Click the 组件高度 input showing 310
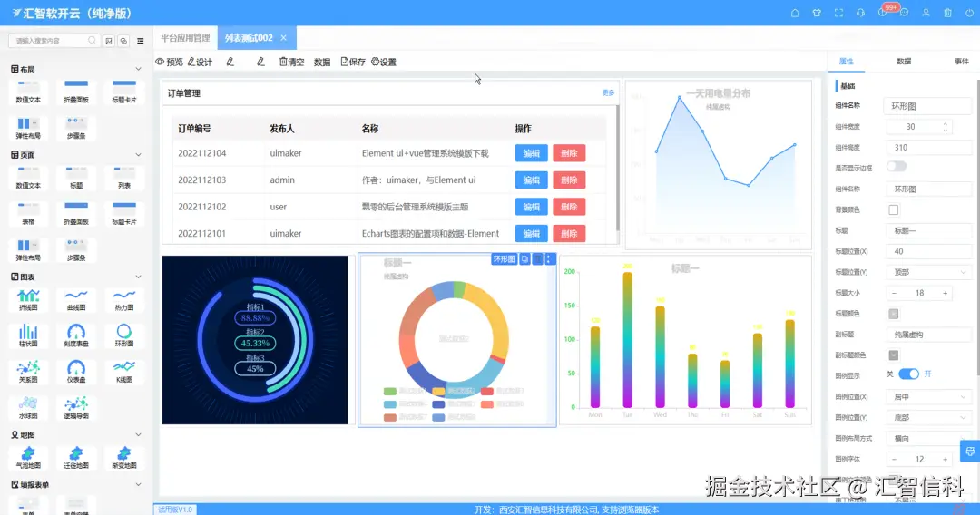The width and height of the screenshot is (980, 515). [x=929, y=147]
